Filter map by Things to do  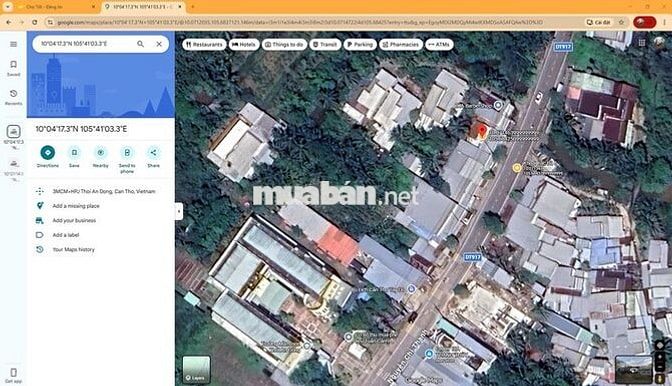(284, 45)
